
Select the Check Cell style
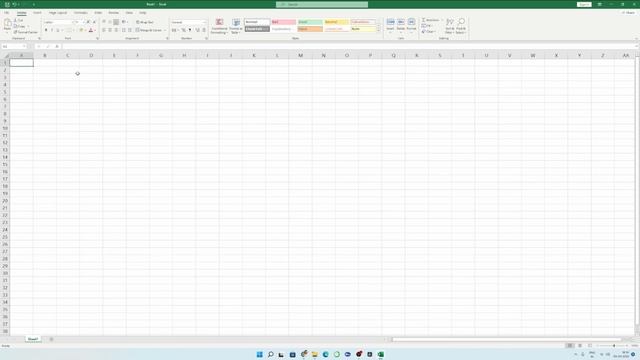click(x=257, y=29)
